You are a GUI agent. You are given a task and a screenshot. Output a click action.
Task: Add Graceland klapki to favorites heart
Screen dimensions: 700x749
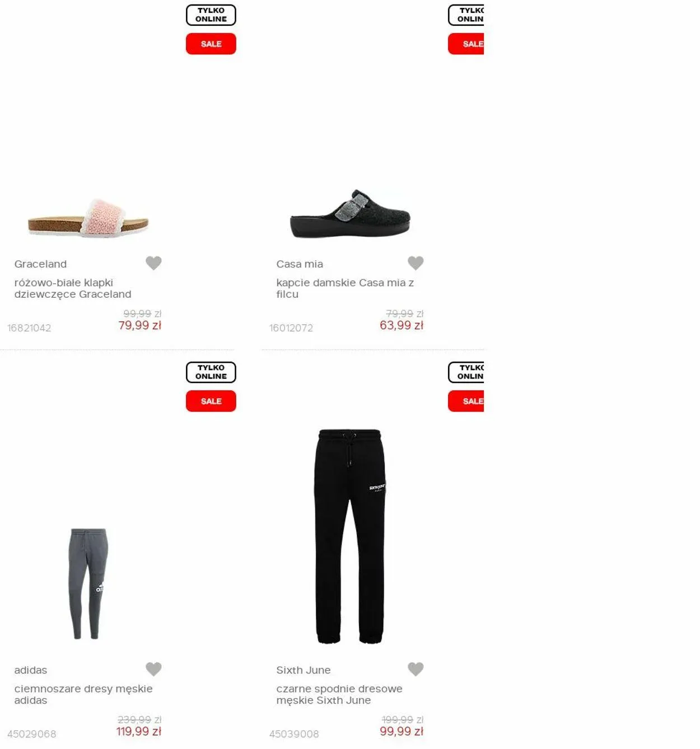(153, 263)
